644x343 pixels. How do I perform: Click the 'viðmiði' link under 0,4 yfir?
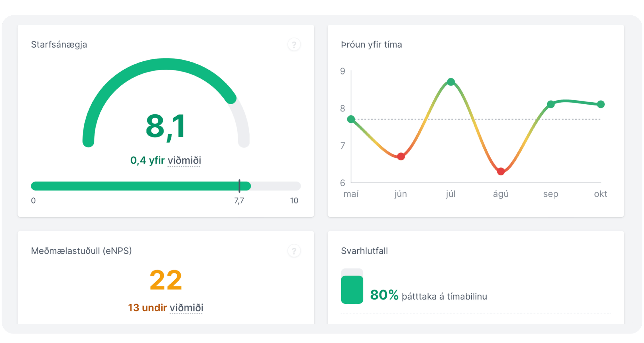[184, 160]
